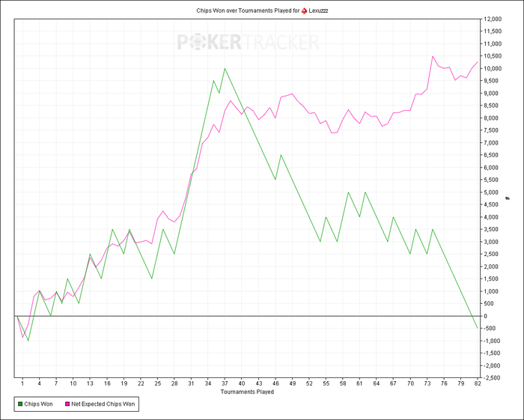
Task: Click the 5,000 y-axis value
Action: click(493, 192)
